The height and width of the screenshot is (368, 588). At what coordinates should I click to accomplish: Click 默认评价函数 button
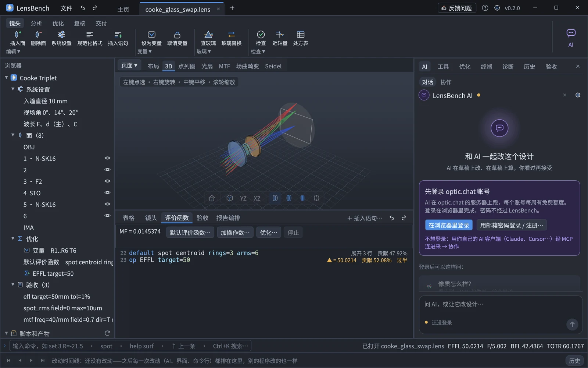pyautogui.click(x=190, y=233)
